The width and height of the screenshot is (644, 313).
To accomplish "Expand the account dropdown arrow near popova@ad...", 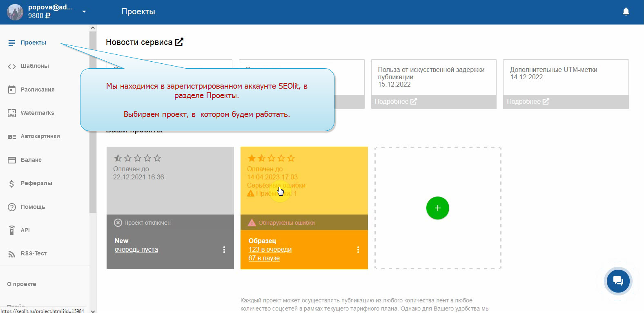I will (84, 12).
